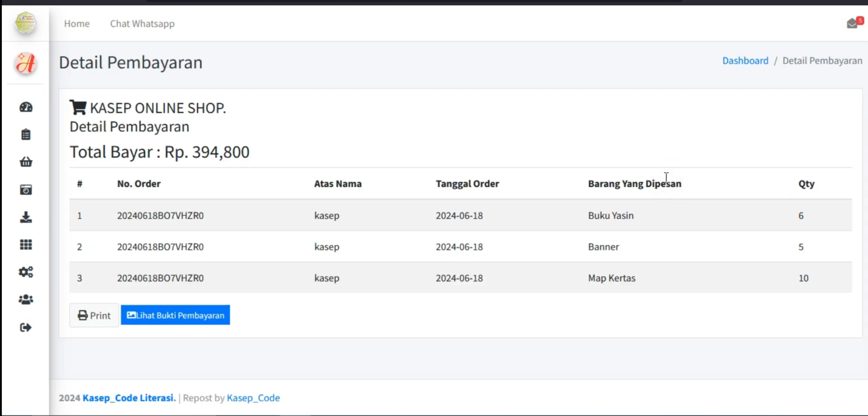The height and width of the screenshot is (416, 868).
Task: Click the KASEP ONLINE SHOP cart icon
Action: 78,107
